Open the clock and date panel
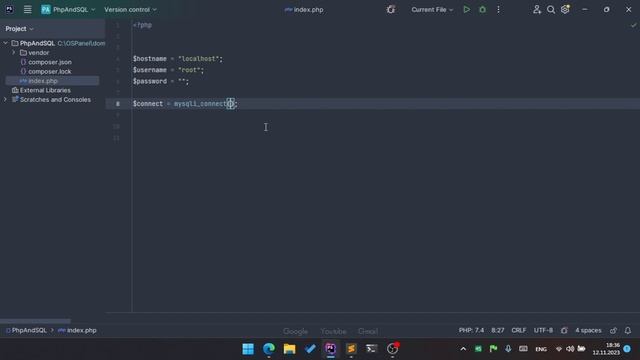The image size is (640, 360). point(606,349)
